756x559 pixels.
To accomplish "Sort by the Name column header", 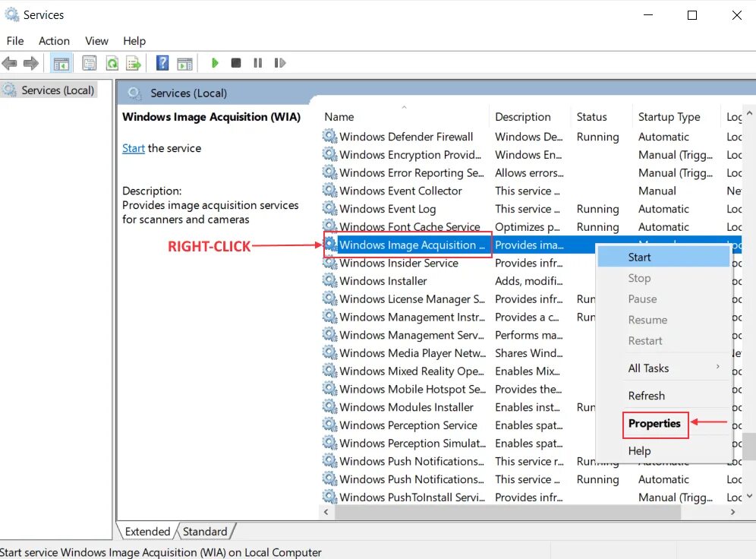I will tap(405, 117).
